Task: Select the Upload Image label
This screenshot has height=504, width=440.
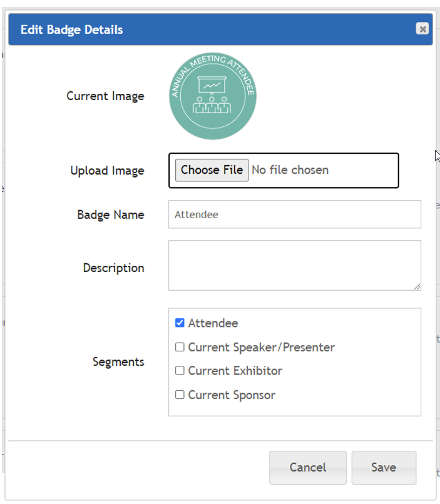Action: [x=107, y=171]
